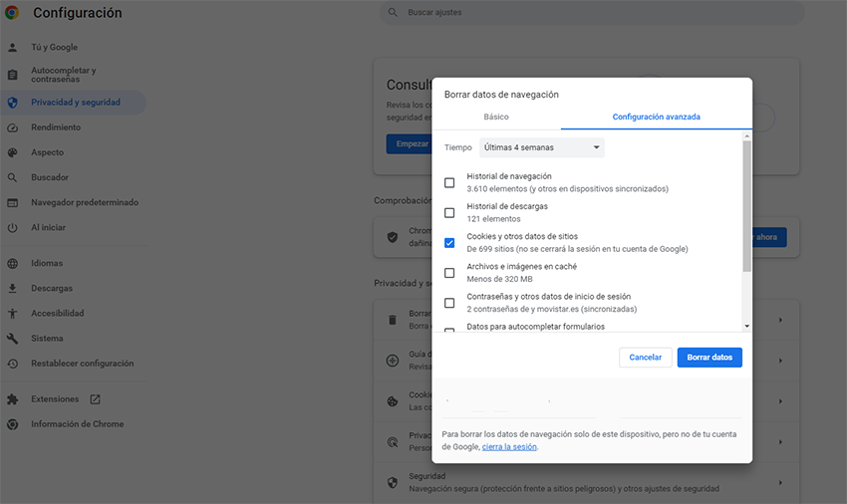Check the Historial de navegación checkbox

pyautogui.click(x=449, y=182)
